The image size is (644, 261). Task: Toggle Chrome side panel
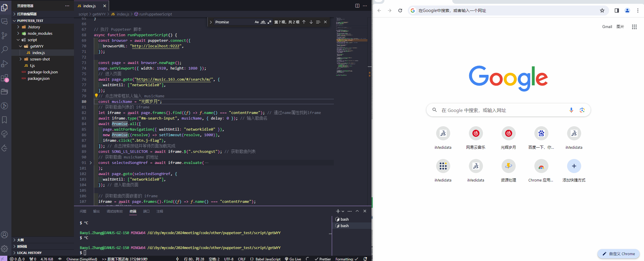coord(617,11)
